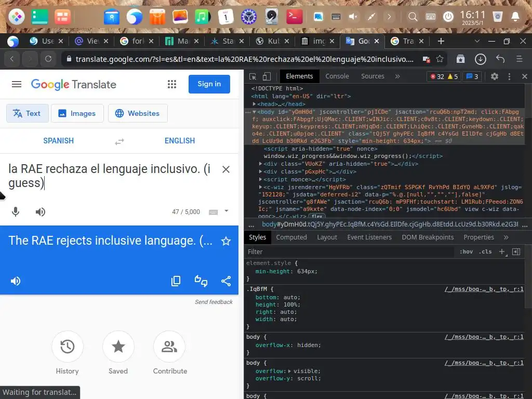
Task: Listen to the source text
Action: pyautogui.click(x=41, y=212)
